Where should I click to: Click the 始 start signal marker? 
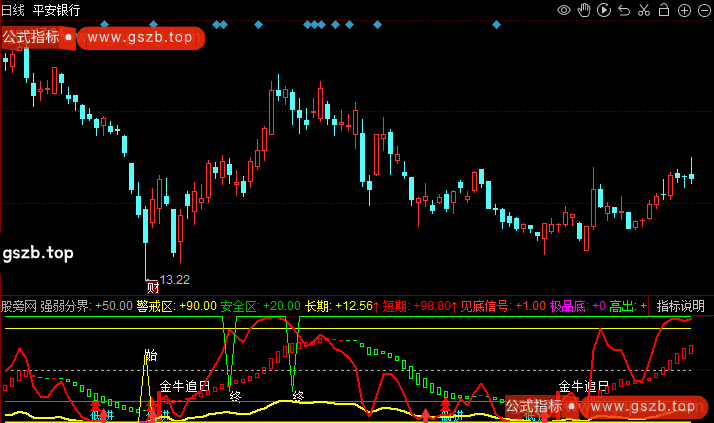click(151, 355)
